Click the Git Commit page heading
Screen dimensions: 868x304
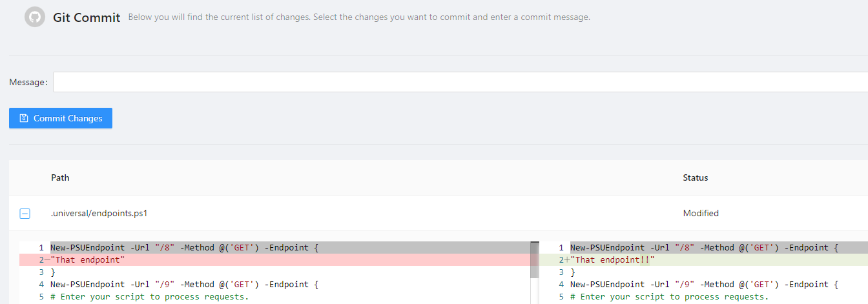87,17
